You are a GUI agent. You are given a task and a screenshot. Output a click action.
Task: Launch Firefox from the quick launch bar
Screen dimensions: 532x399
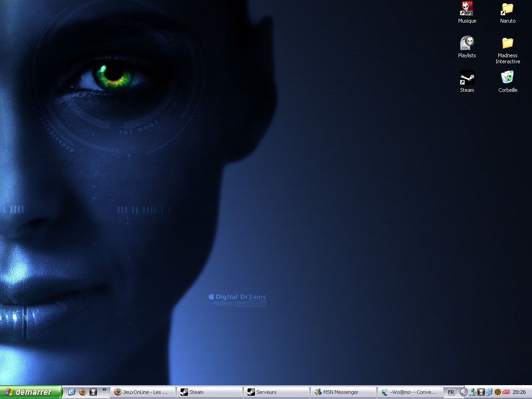83,392
